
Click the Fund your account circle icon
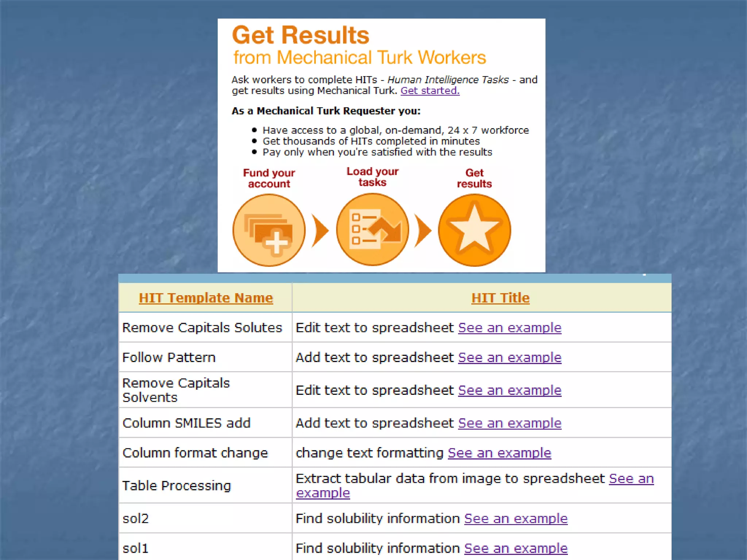click(x=269, y=230)
